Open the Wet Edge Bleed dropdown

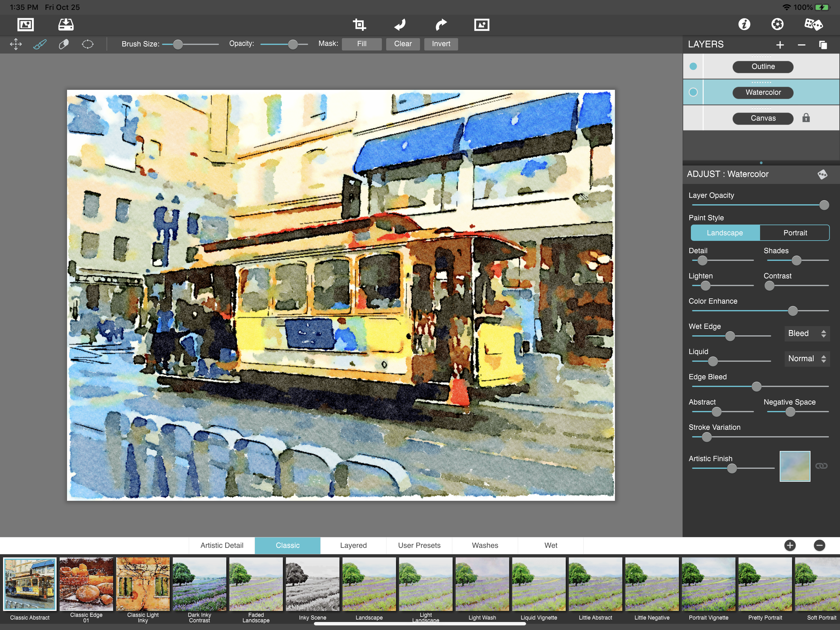coord(806,334)
